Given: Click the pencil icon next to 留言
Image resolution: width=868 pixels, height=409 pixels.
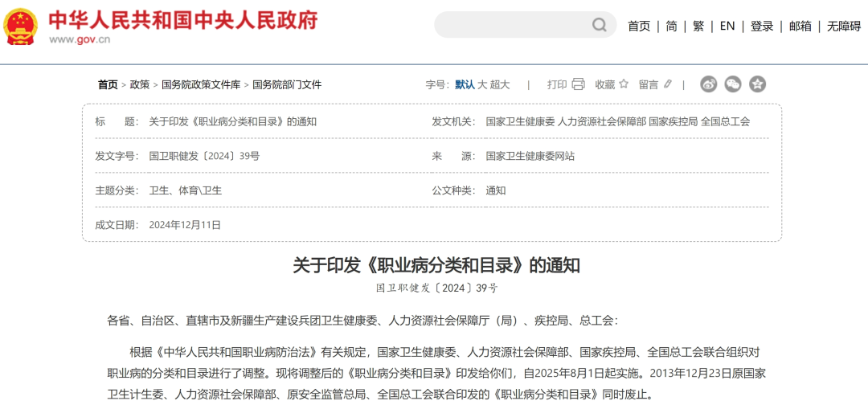Looking at the screenshot, I should click(x=668, y=84).
